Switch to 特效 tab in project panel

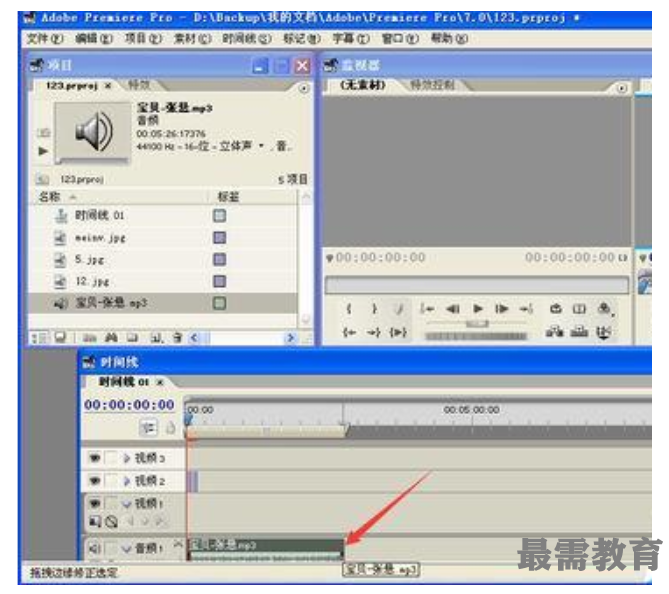(139, 85)
